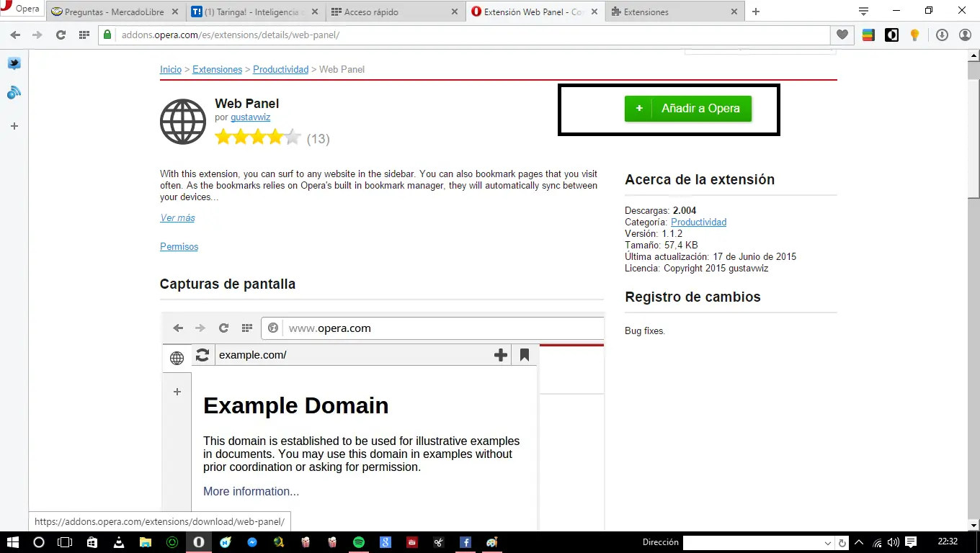Open the user account profile icon
Viewport: 980px width, 553px height.
pyautogui.click(x=965, y=35)
